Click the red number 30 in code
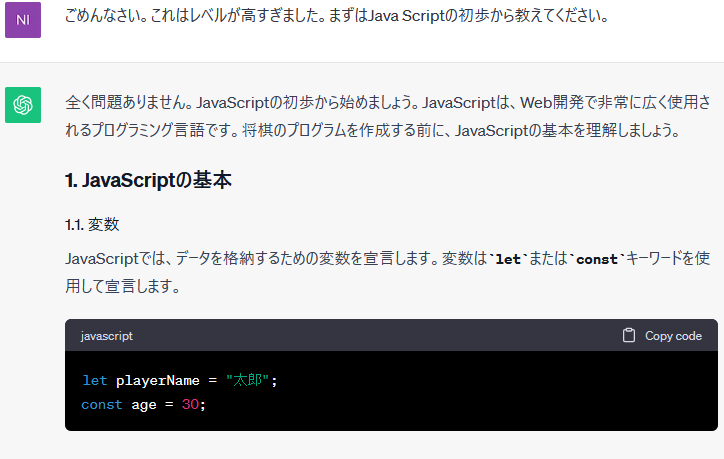The height and width of the screenshot is (459, 724). click(x=191, y=405)
